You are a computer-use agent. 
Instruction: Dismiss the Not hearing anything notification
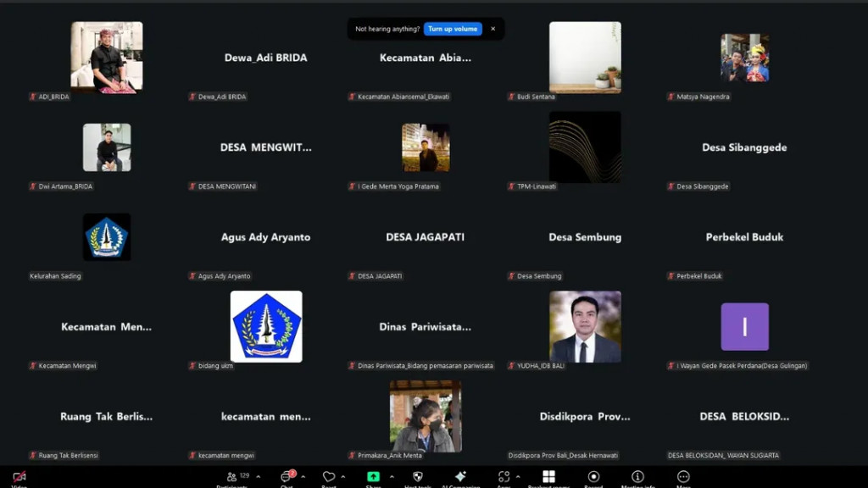click(x=493, y=29)
